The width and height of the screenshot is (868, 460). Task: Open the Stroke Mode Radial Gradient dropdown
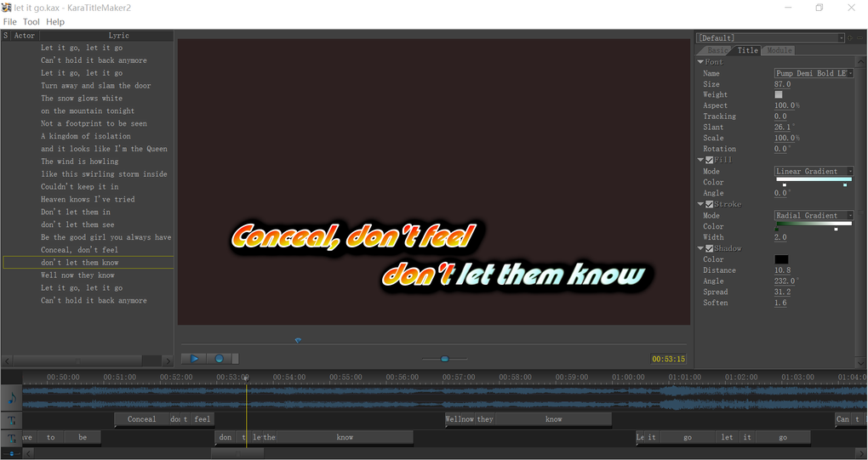pos(814,216)
